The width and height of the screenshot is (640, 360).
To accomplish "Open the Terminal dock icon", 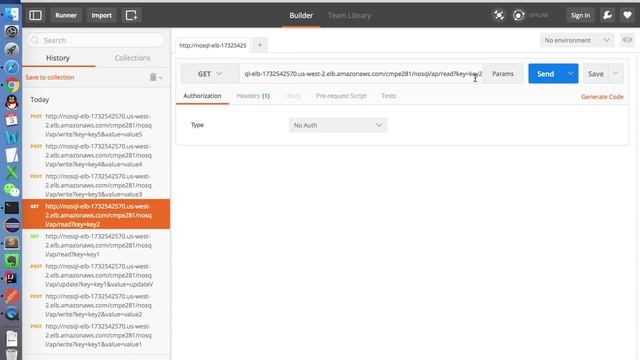I will (x=11, y=208).
